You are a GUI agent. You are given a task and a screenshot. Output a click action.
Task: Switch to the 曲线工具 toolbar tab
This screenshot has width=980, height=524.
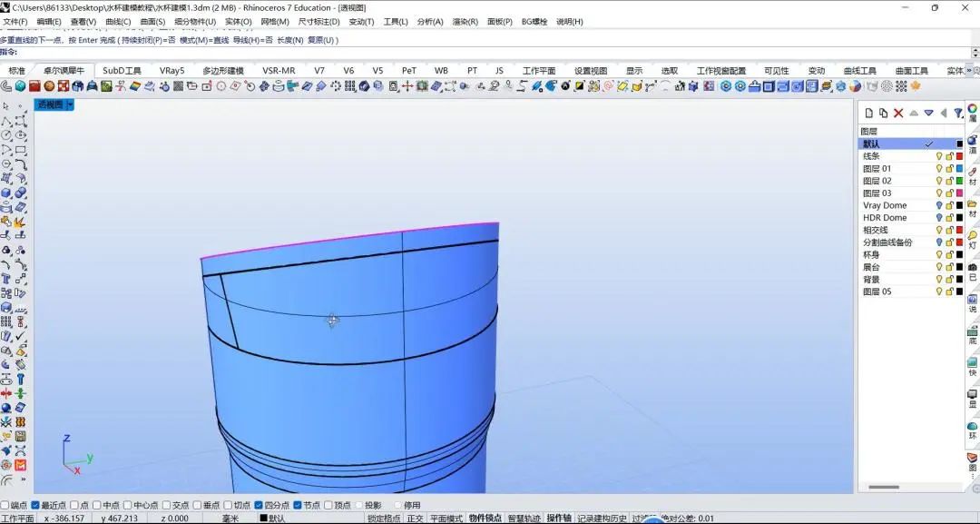[x=860, y=71]
